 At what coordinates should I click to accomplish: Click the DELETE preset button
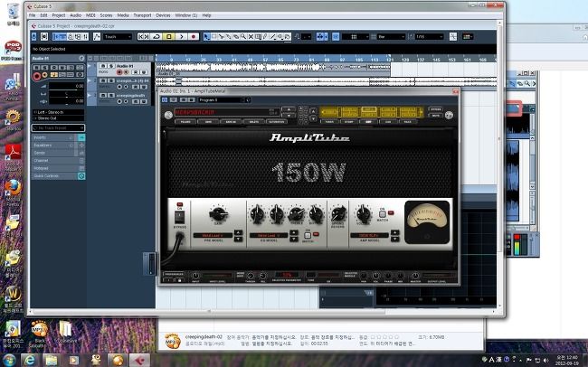click(253, 122)
